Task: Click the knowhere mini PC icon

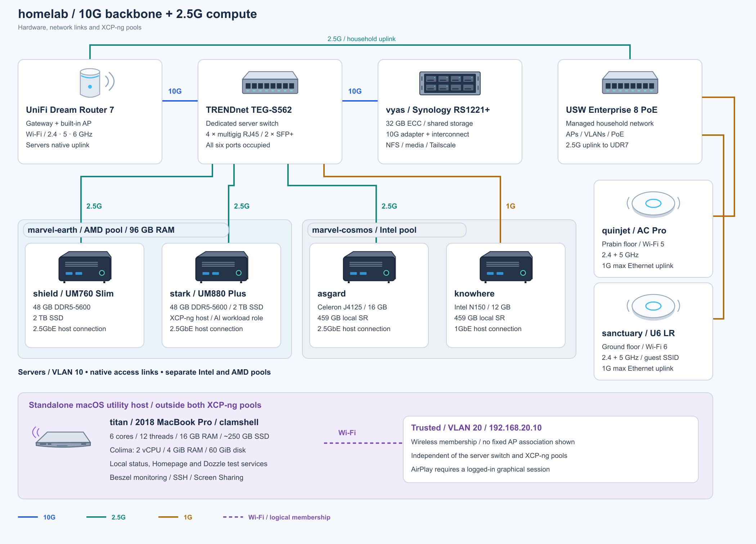Action: click(506, 267)
